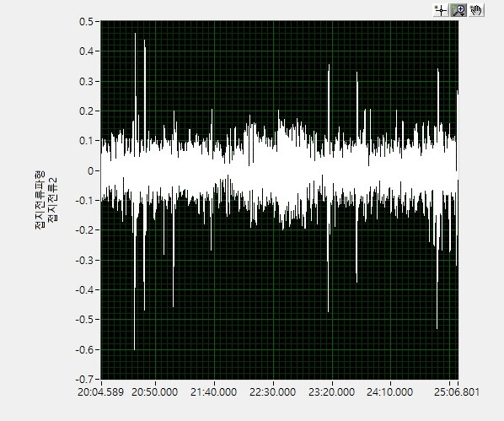Screen dimensions: 504x421
Task: Click the 0 value on y-axis
Action: (90, 171)
